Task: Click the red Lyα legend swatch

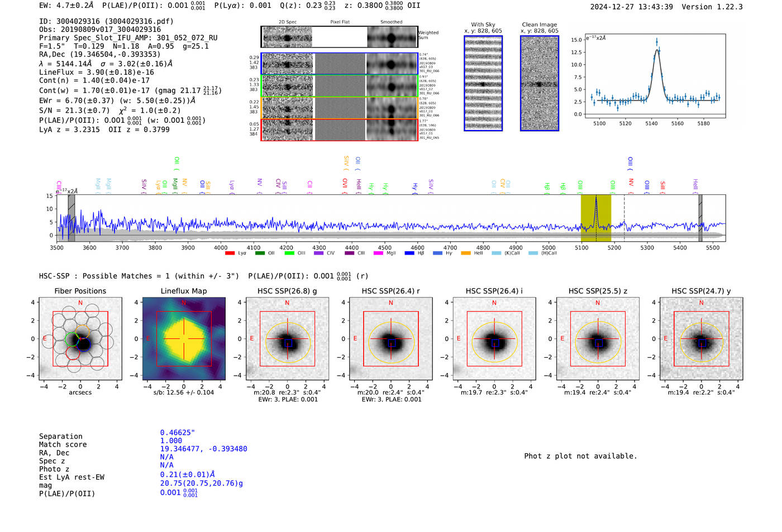Action: tap(230, 253)
